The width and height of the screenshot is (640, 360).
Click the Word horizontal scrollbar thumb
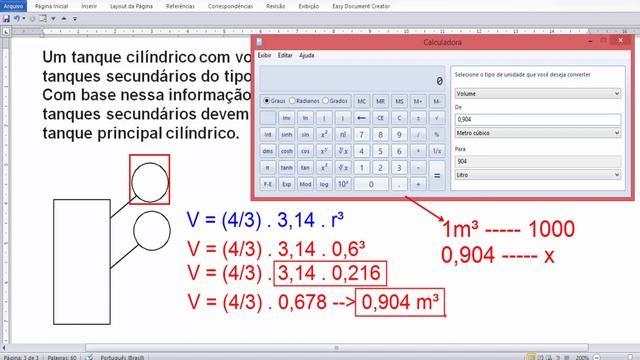(x=337, y=348)
